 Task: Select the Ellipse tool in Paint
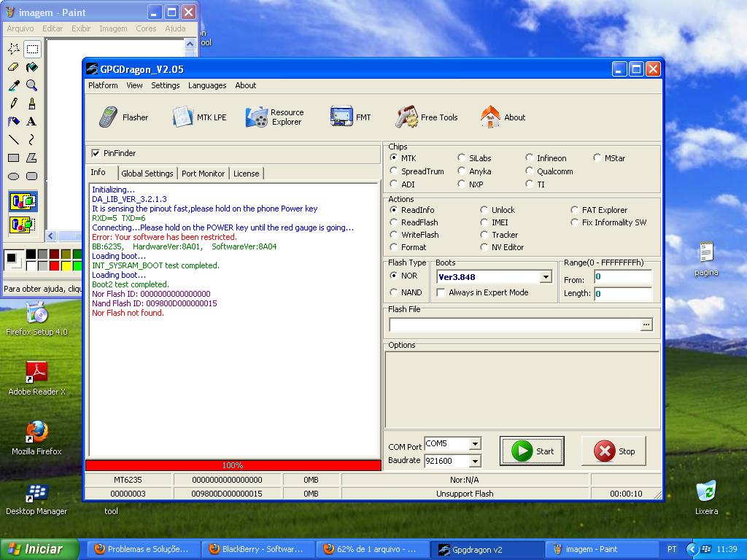point(14,176)
